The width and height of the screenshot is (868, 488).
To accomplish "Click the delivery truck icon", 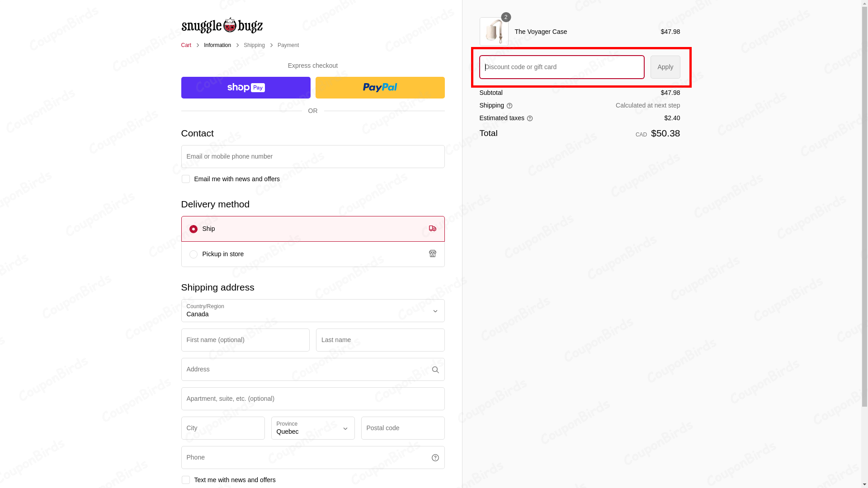I will pos(433,229).
